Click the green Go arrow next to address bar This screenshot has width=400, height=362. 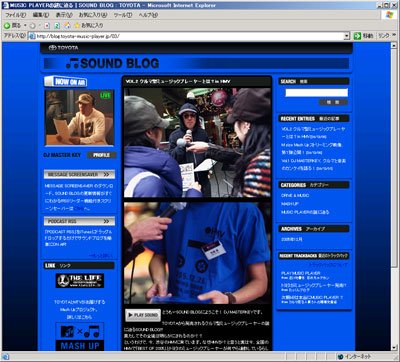click(357, 36)
